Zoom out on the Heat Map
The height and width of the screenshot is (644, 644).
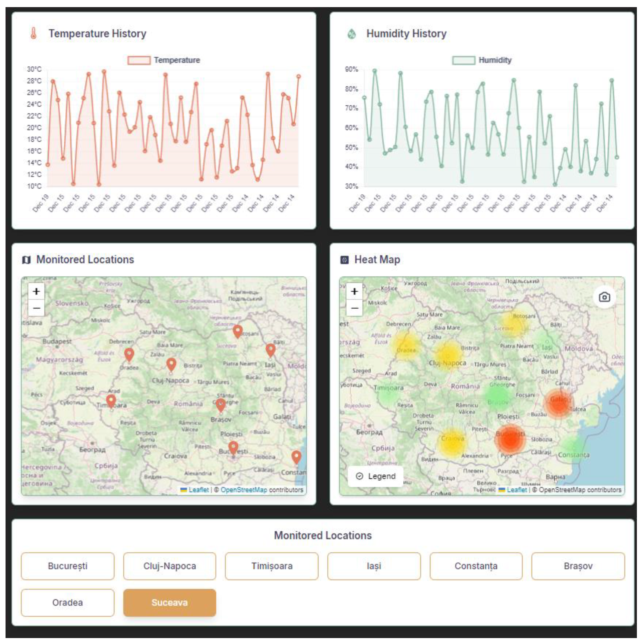click(354, 308)
